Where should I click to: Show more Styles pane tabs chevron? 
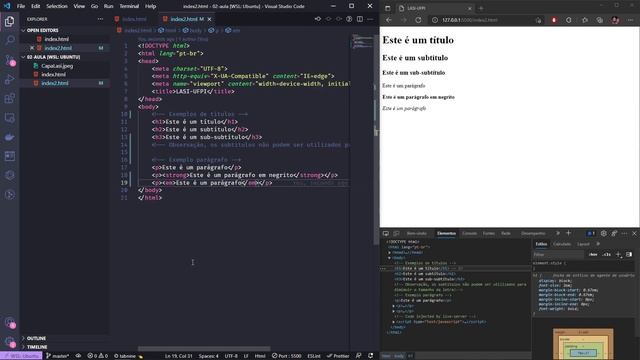point(598,244)
